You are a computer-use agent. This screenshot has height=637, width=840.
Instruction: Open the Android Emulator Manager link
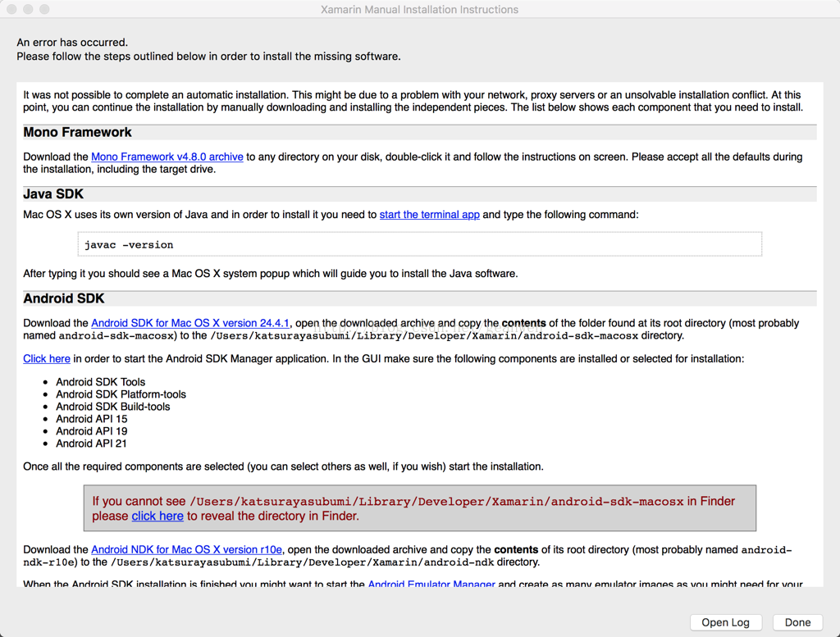pyautogui.click(x=431, y=584)
